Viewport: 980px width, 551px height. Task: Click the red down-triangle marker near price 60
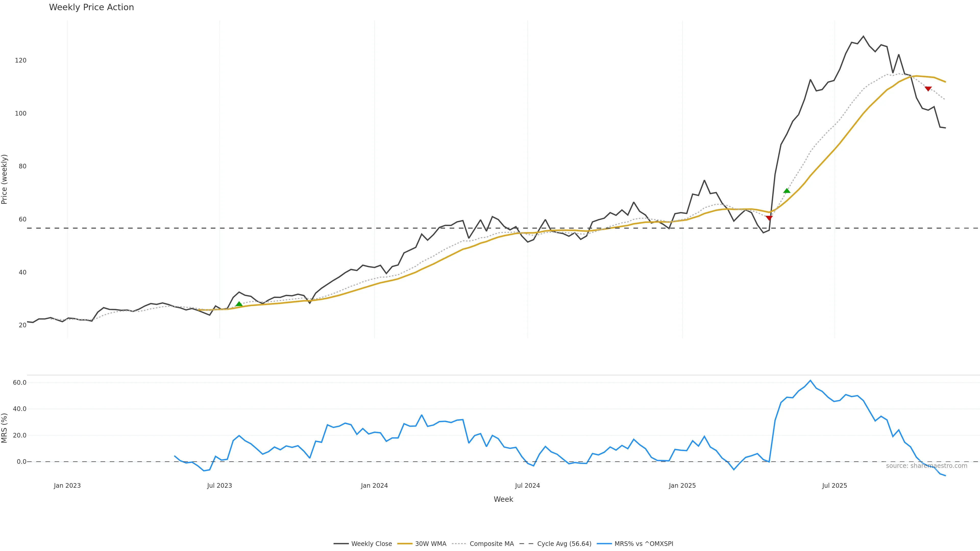click(x=769, y=218)
